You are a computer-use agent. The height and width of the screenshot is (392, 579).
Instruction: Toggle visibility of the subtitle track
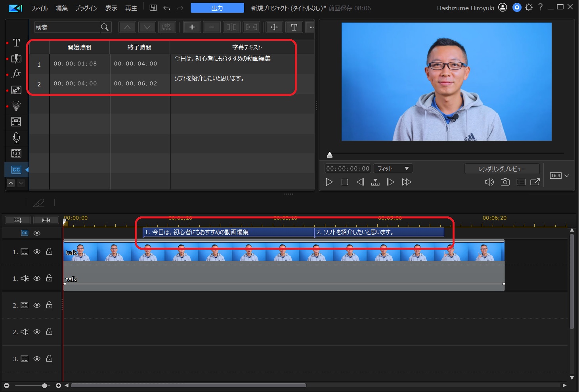click(x=37, y=233)
